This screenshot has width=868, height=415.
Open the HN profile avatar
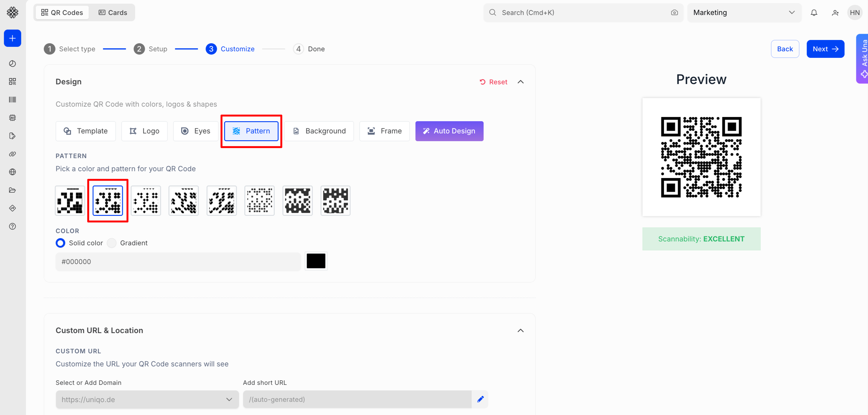[x=854, y=12]
